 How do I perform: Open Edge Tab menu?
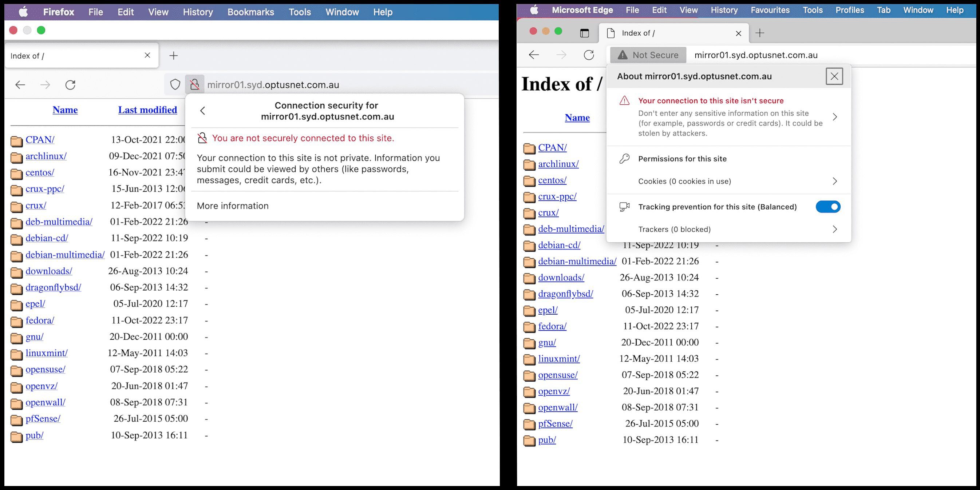tap(884, 10)
